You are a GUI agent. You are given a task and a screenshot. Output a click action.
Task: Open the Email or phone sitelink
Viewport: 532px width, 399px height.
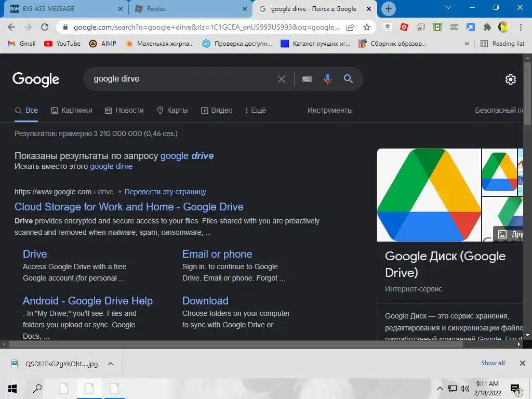point(217,254)
